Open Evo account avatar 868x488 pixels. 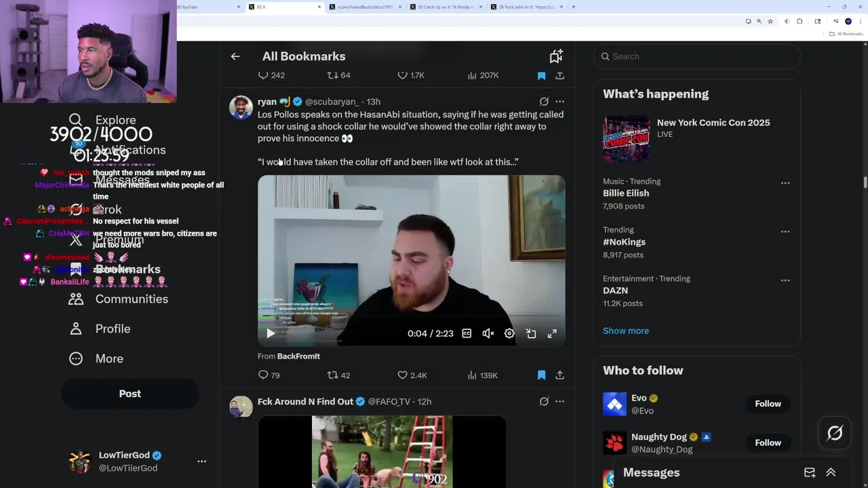point(615,404)
